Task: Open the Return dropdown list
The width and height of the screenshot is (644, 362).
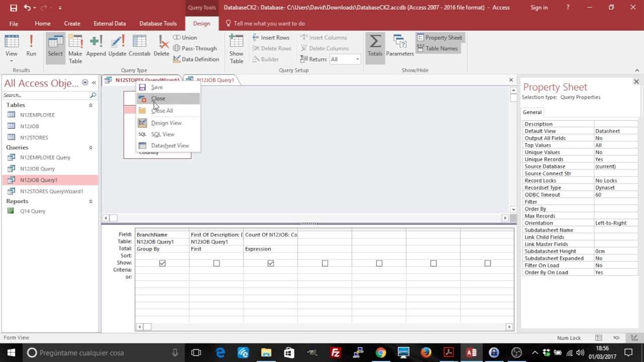Action: [x=358, y=59]
